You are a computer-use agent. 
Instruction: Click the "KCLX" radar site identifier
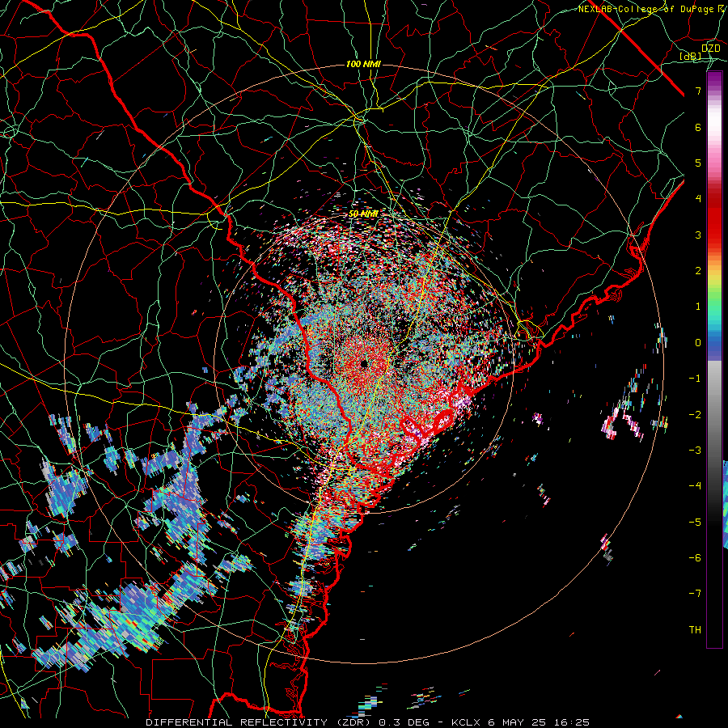[465, 722]
